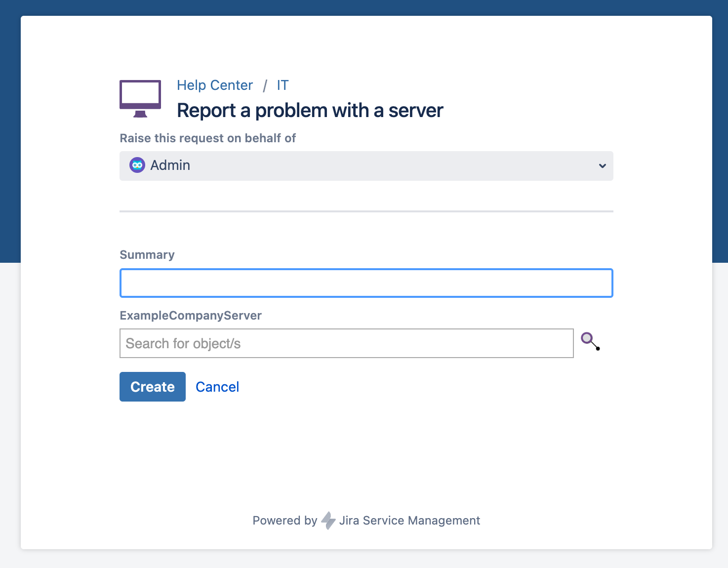728x568 pixels.
Task: Click 'Raise this request on behalf of' label
Action: coord(208,138)
